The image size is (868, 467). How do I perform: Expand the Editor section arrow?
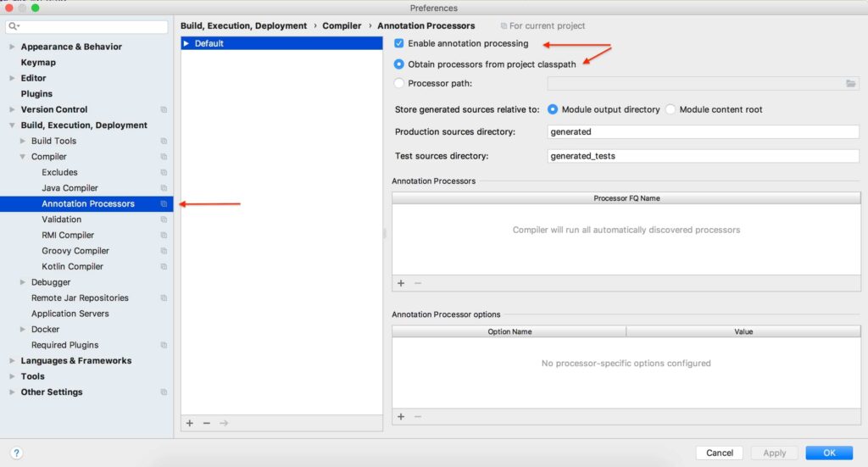pos(12,78)
